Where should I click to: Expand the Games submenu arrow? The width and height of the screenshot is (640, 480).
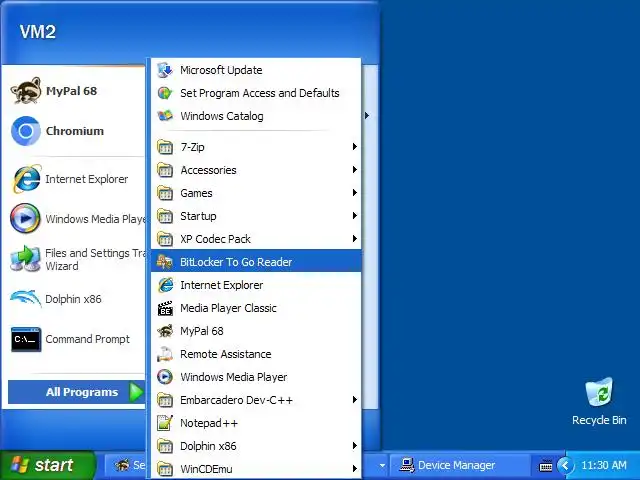click(355, 193)
